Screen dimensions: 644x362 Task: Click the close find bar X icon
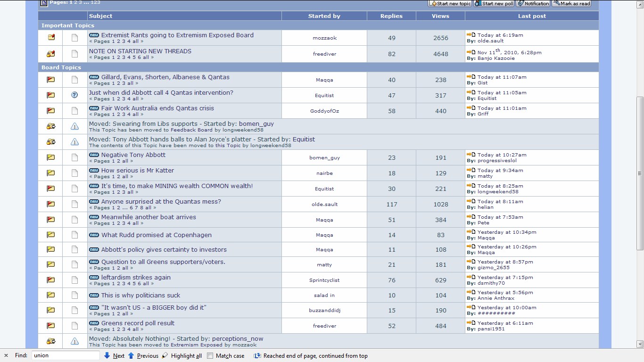click(6, 356)
